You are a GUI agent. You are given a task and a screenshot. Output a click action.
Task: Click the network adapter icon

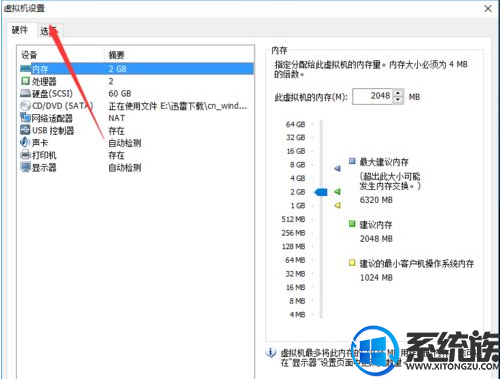point(25,118)
